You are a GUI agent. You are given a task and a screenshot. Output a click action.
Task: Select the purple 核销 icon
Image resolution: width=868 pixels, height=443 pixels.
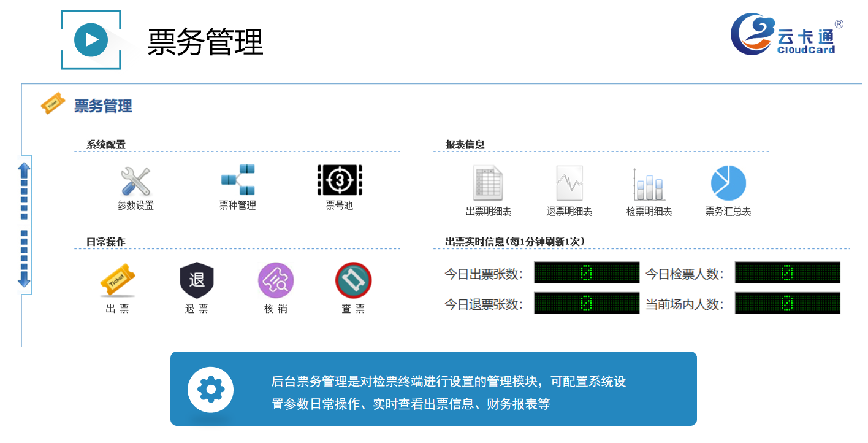[x=276, y=280]
